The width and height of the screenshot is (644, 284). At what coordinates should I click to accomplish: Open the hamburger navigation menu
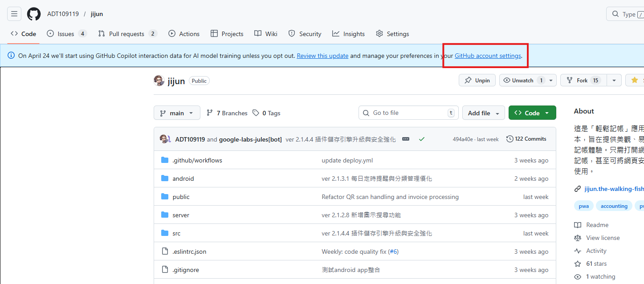[14, 14]
